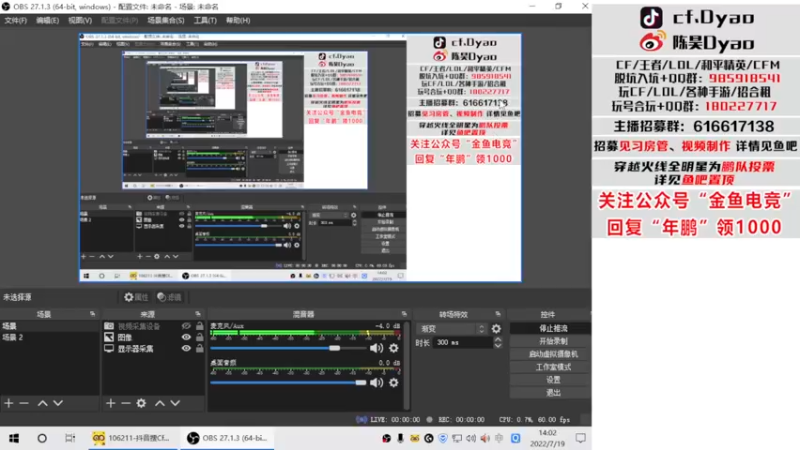Open the 文件(F) menu
The width and height of the screenshot is (800, 450).
15,20
